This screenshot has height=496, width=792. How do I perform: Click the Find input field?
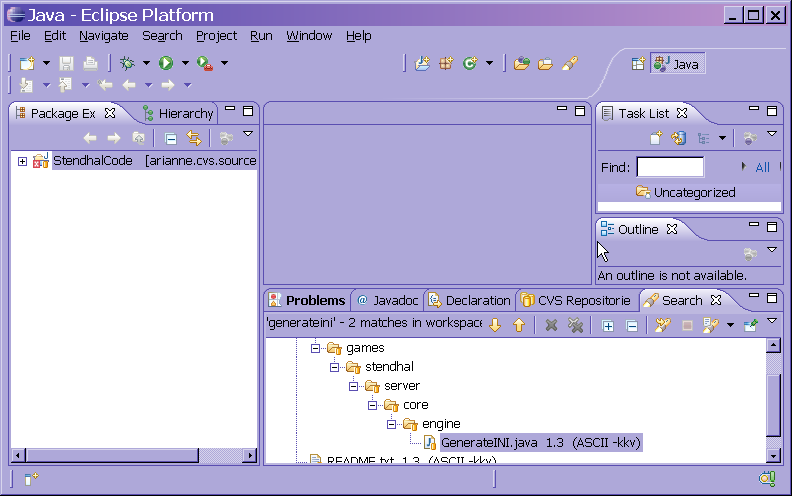tap(670, 167)
